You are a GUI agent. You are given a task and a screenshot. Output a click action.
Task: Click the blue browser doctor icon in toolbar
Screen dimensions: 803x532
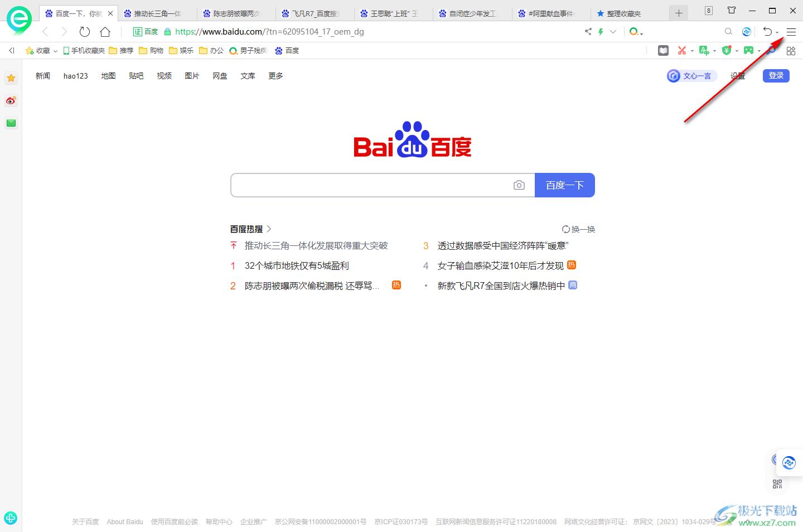tap(747, 32)
